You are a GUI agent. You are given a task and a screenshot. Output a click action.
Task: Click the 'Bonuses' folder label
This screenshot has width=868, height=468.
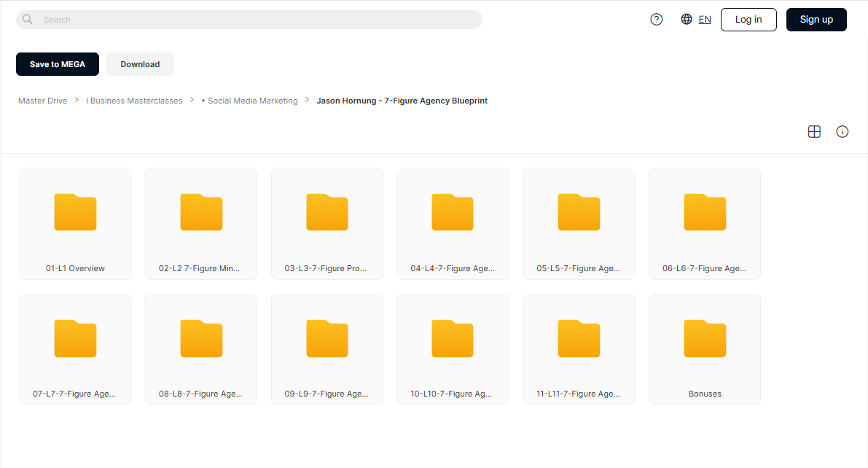pos(705,394)
